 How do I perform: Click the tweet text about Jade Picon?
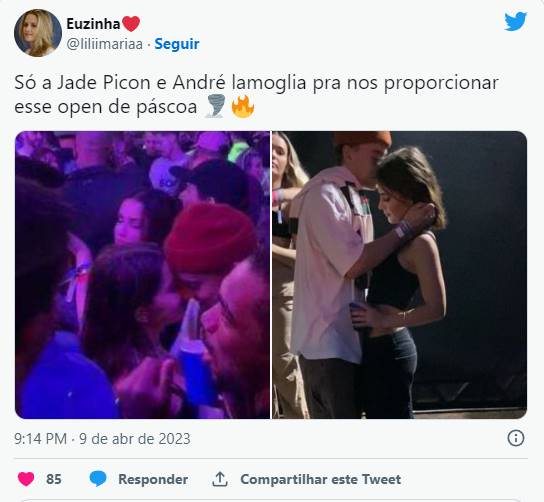click(256, 94)
